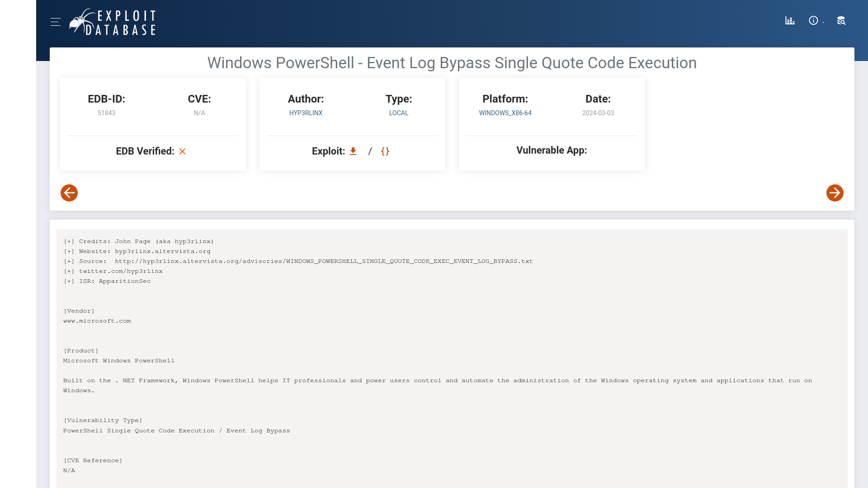868x488 pixels.
Task: Click the [Vulnerability Type] heading
Action: [x=103, y=420]
